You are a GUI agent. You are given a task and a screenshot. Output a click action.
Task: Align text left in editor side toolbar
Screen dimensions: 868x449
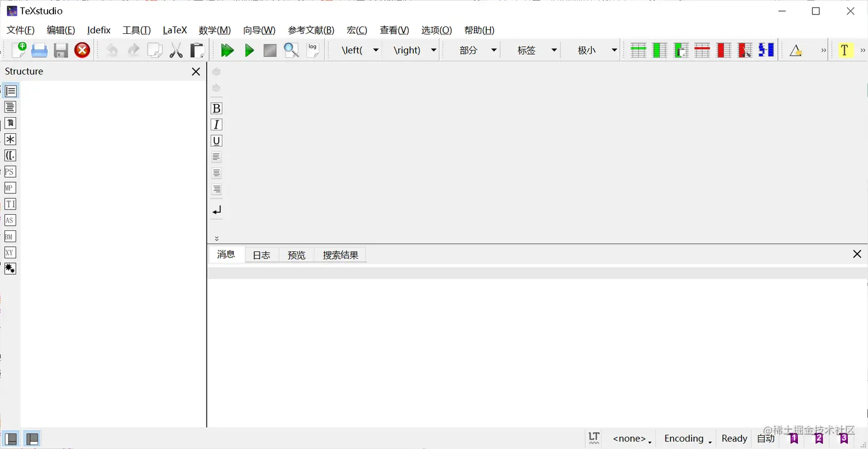click(216, 157)
